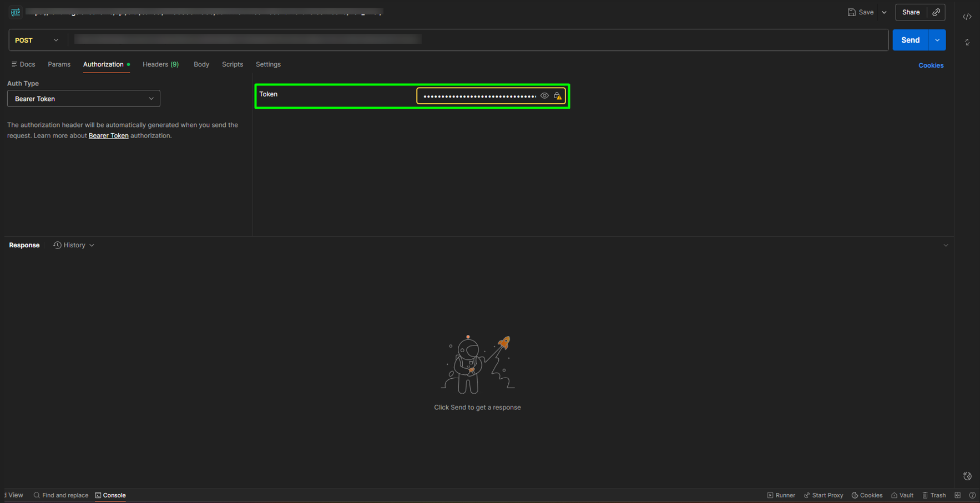Viewport: 980px width, 503px height.
Task: Click into the Token input field
Action: 479,96
